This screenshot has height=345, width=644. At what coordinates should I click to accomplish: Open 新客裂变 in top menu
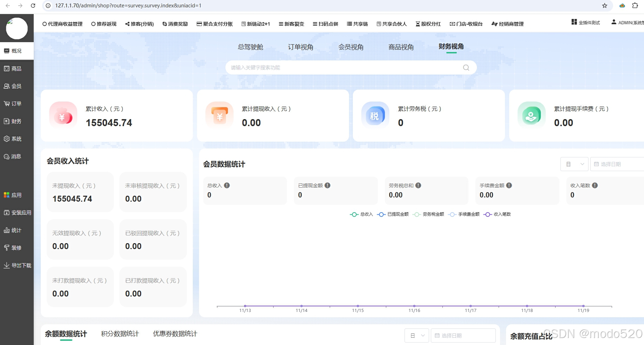[291, 24]
